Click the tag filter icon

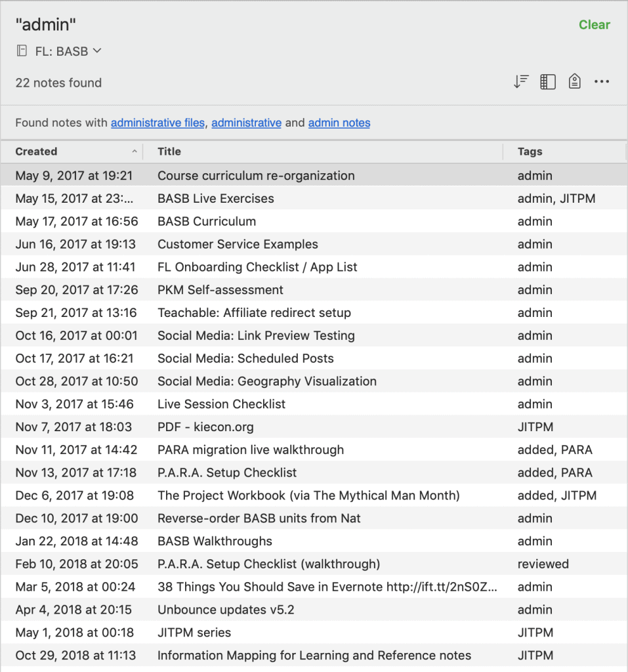(574, 82)
